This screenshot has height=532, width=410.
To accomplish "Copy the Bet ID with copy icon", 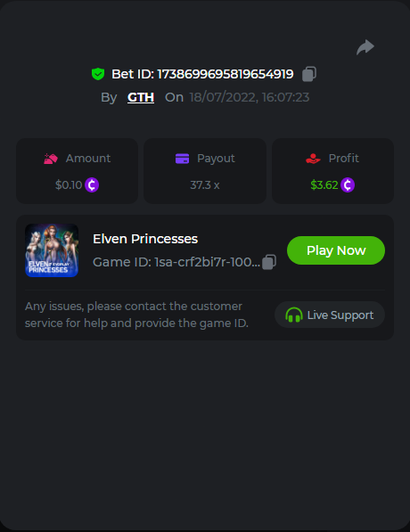I will point(309,74).
